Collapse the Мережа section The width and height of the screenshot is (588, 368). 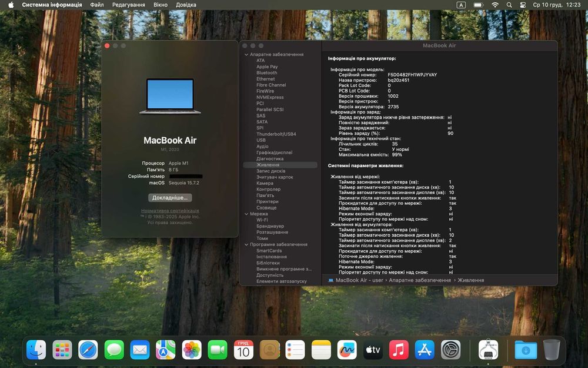(x=246, y=214)
